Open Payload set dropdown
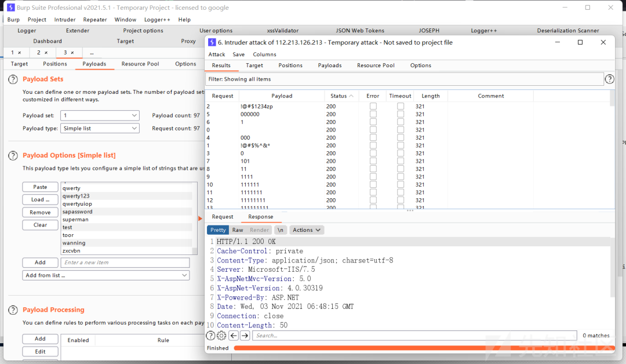 (x=100, y=115)
